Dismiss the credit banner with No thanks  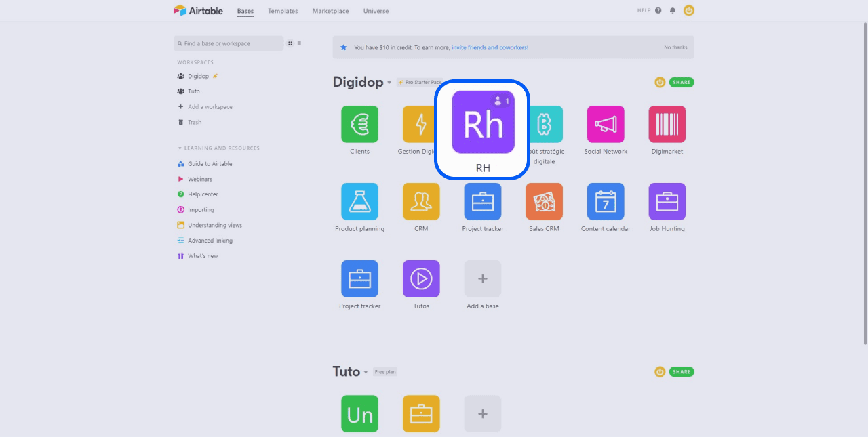point(675,47)
